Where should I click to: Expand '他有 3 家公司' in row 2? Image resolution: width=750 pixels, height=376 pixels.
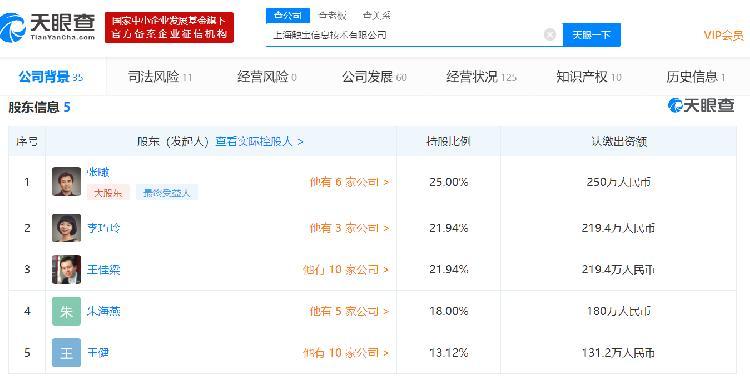tap(349, 228)
